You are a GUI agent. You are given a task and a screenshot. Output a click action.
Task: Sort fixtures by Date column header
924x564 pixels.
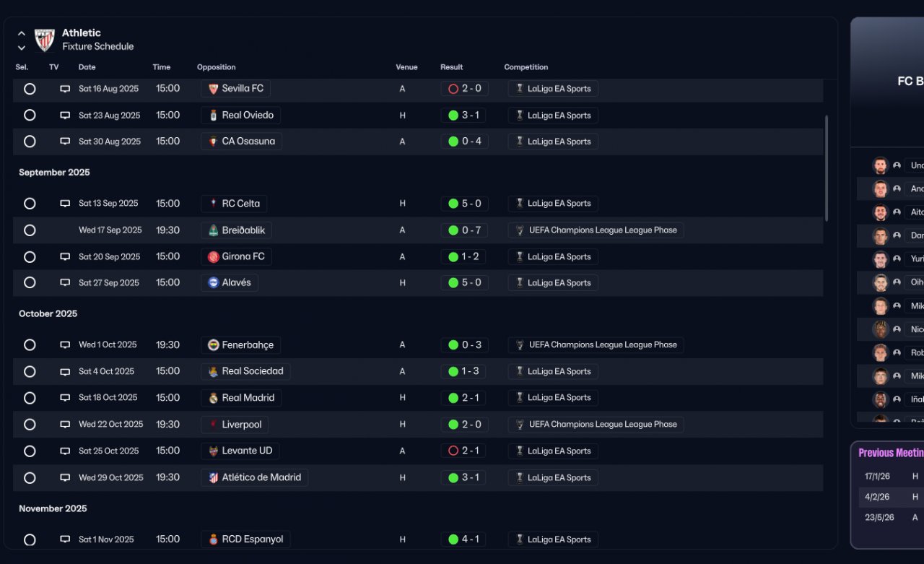(87, 67)
